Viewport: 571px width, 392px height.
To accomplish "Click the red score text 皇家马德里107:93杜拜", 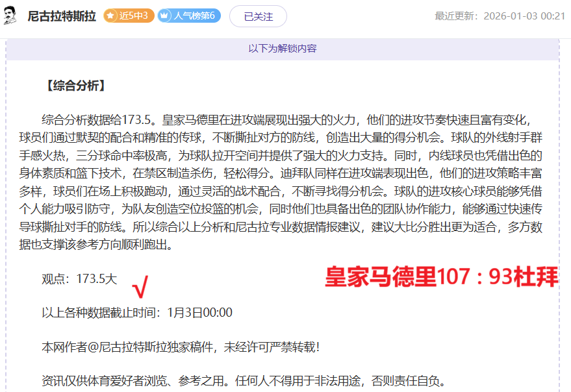I will [442, 277].
